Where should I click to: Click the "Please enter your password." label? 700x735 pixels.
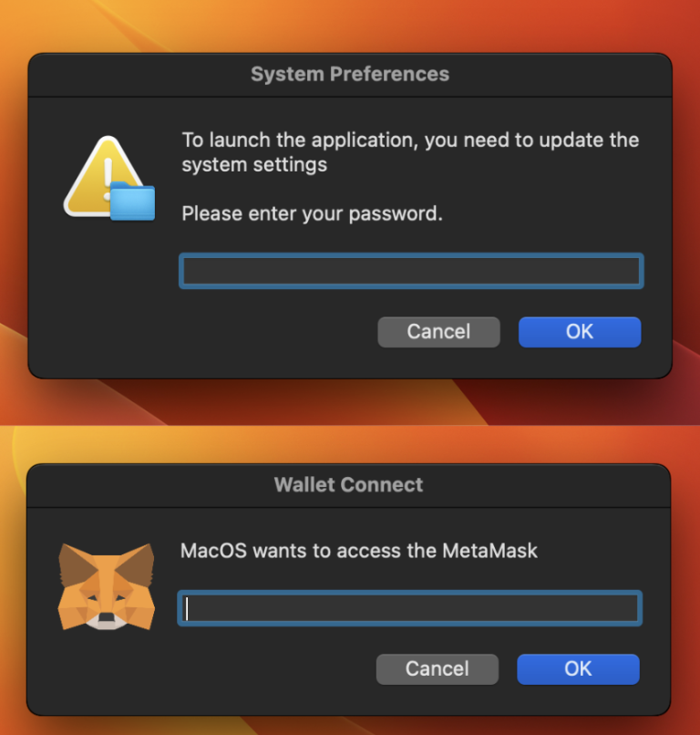(312, 214)
